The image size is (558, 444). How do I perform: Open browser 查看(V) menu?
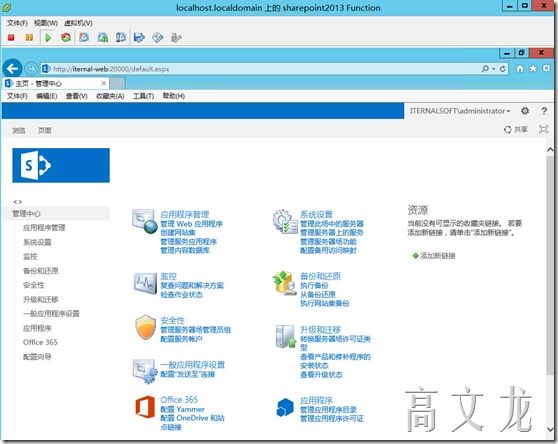tap(77, 96)
